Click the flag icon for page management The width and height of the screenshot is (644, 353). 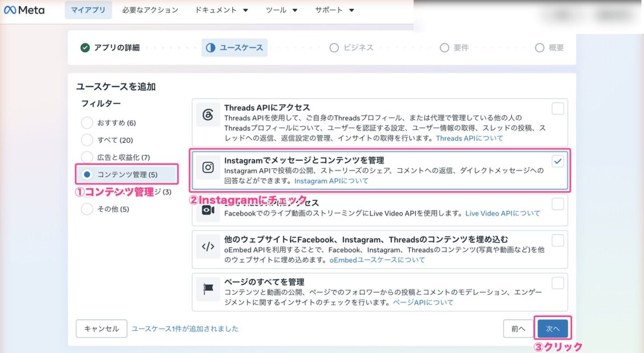(208, 290)
